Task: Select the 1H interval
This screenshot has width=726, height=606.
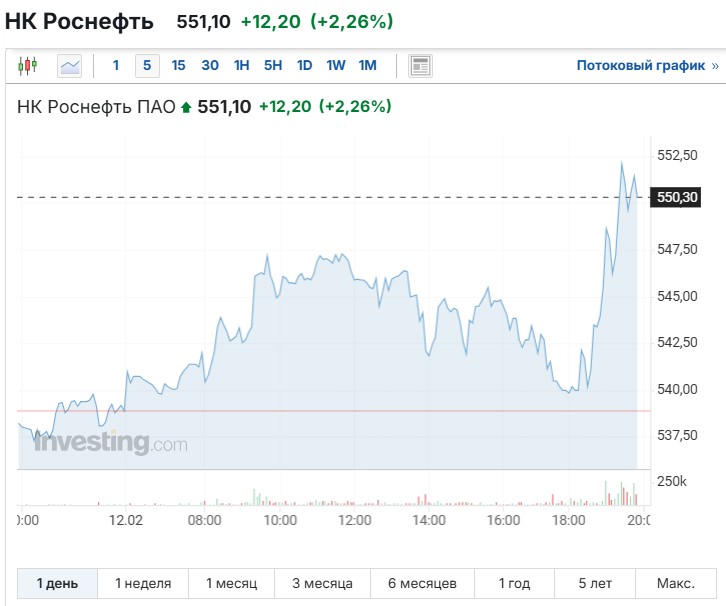Action: pos(241,66)
